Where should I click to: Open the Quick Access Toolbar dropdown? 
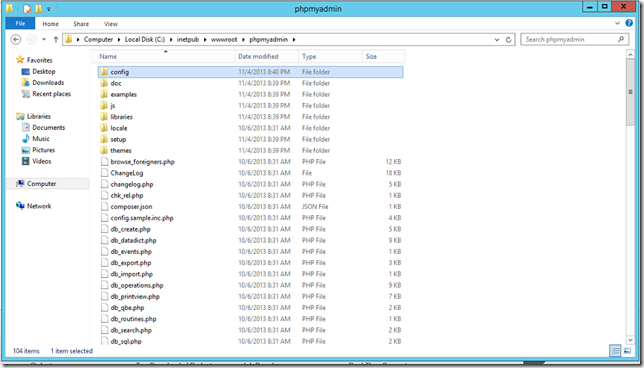(x=49, y=8)
